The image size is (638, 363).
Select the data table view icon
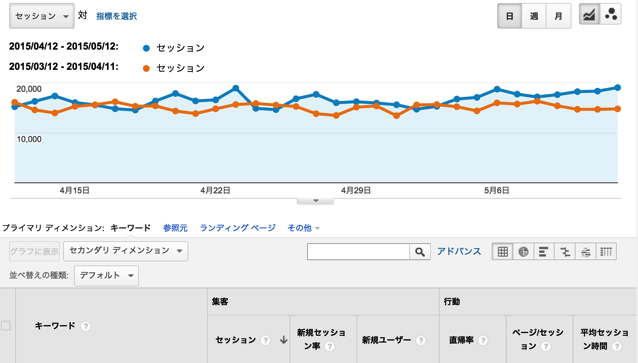pos(503,251)
